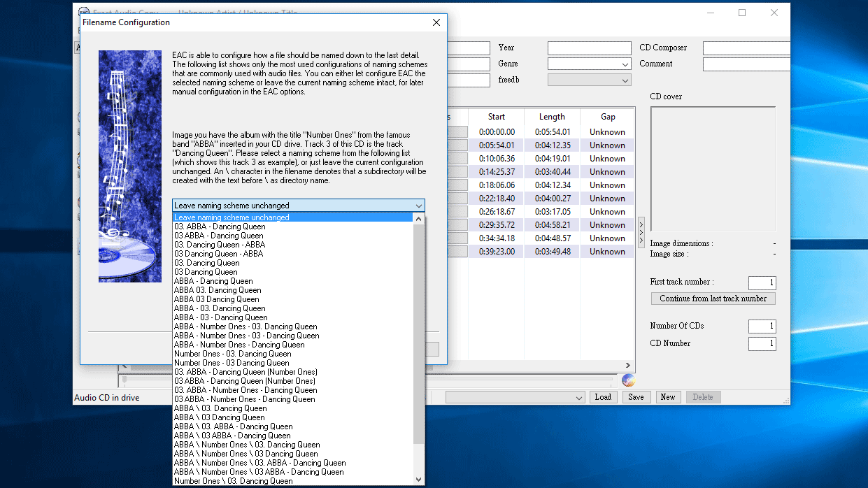
Task: Click the New button
Action: pyautogui.click(x=668, y=397)
